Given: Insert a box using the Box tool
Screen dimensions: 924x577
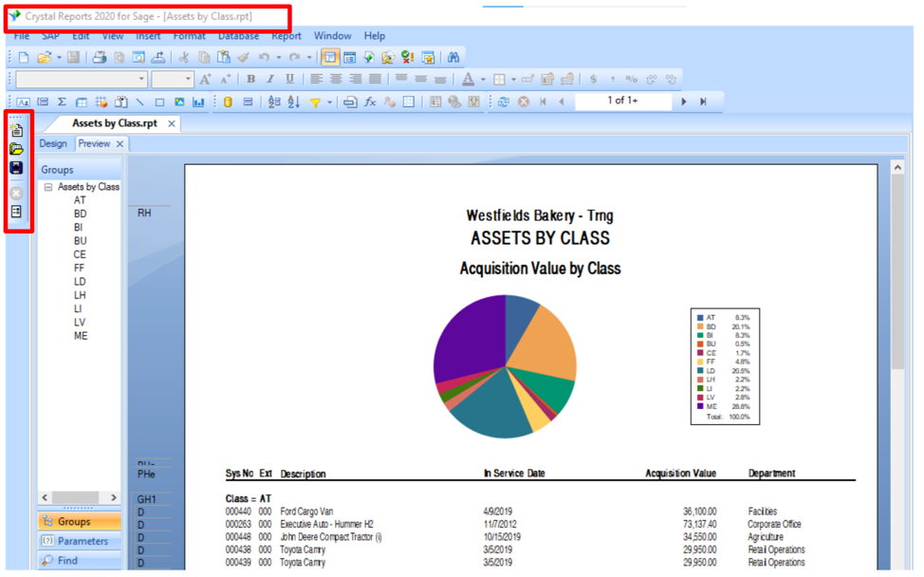Looking at the screenshot, I should 159,102.
